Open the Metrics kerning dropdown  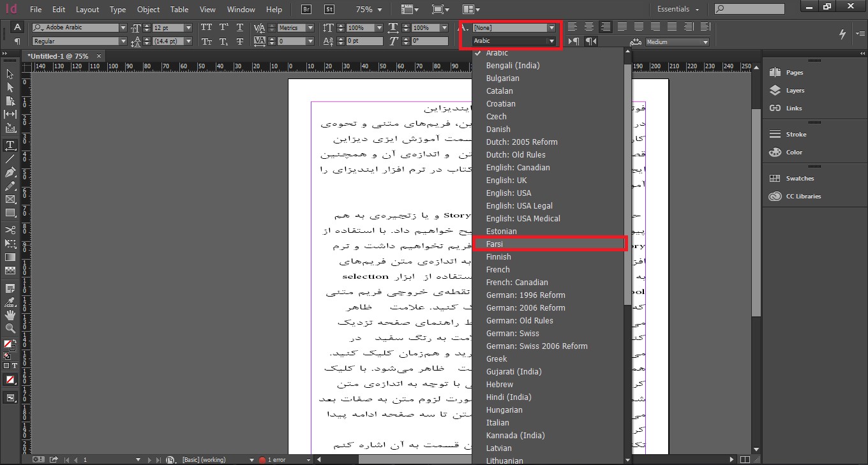(310, 28)
